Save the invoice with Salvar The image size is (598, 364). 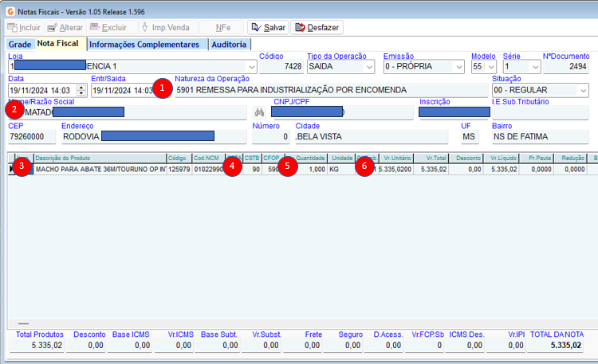pyautogui.click(x=268, y=27)
